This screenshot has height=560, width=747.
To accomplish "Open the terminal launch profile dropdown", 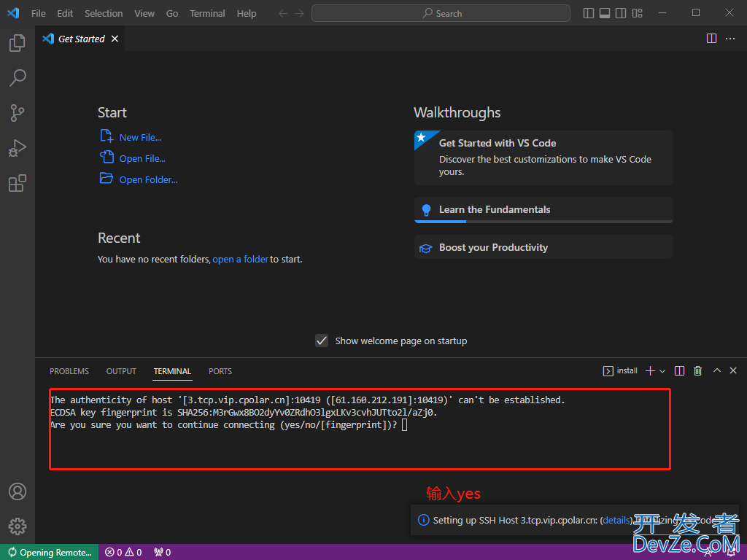I will (662, 371).
